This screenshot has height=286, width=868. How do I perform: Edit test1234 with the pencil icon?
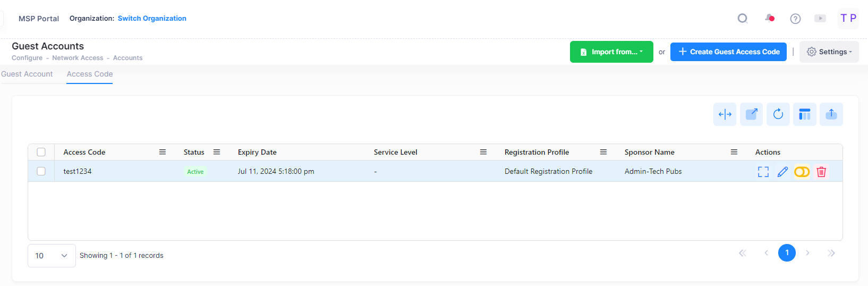(782, 172)
